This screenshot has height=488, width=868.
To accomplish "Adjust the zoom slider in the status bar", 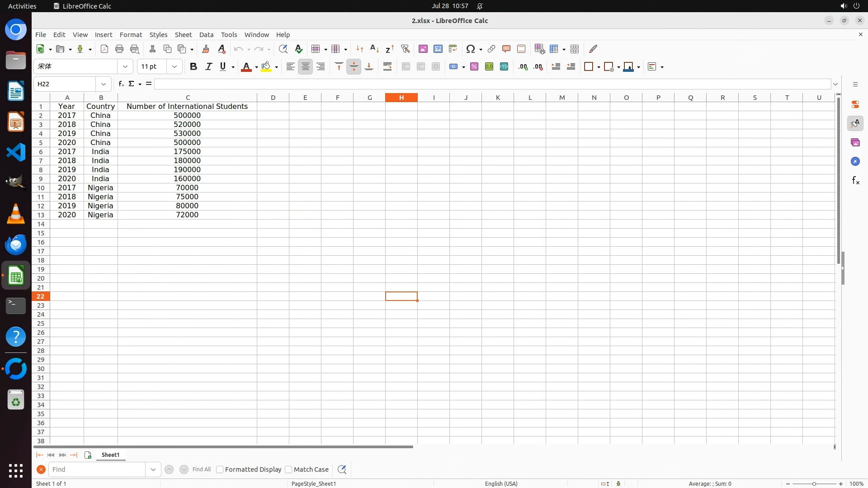I will (814, 484).
